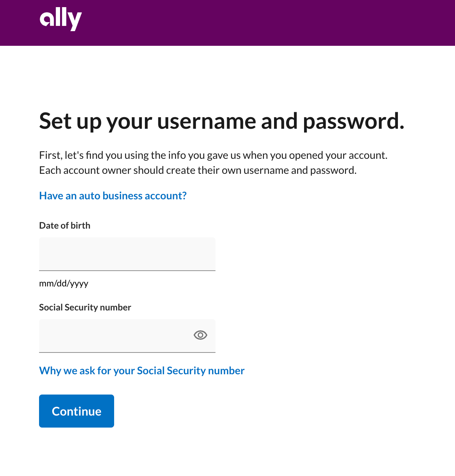455x476 pixels.
Task: Toggle the eye icon in the SSN field
Action: tap(200, 335)
